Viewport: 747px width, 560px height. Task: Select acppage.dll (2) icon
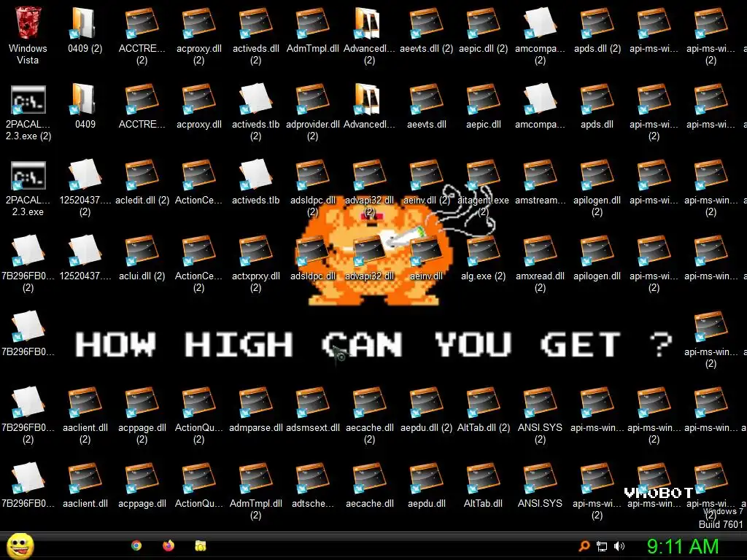click(142, 402)
